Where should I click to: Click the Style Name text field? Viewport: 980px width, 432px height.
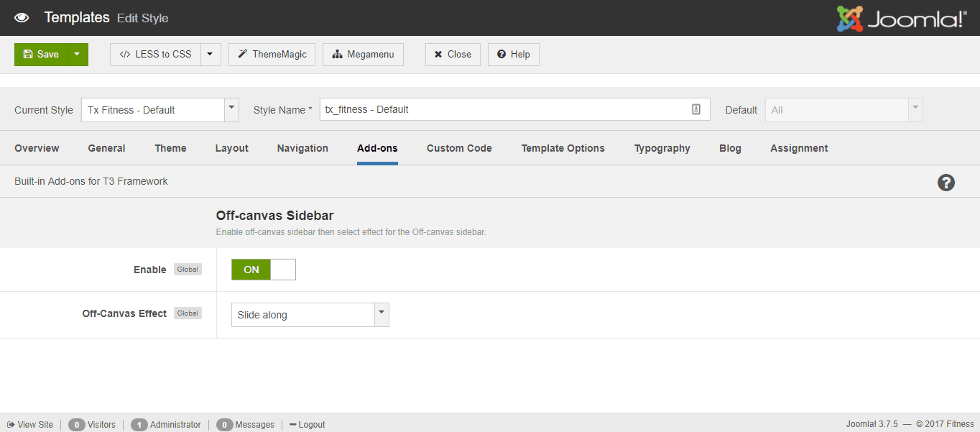(503, 109)
